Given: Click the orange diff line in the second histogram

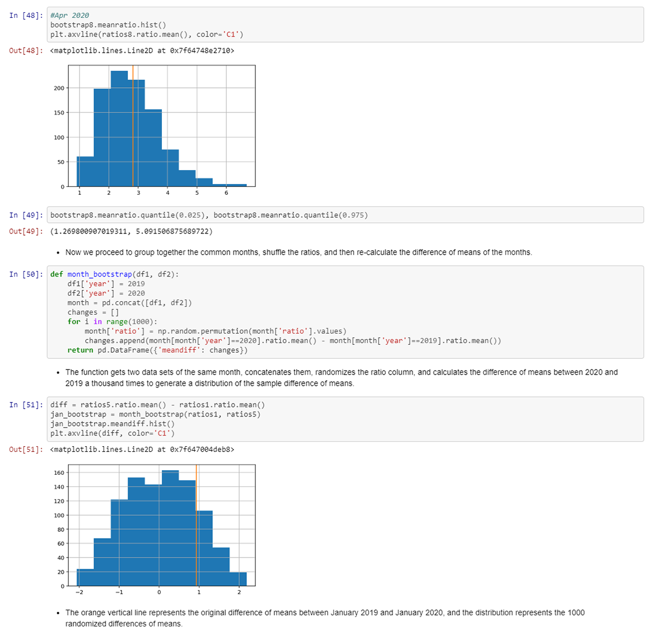Looking at the screenshot, I should 197,525.
